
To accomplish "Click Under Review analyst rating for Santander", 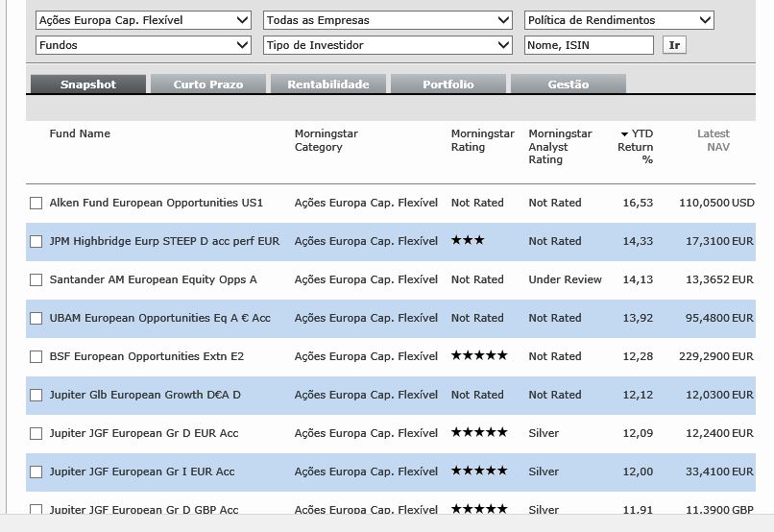I will pyautogui.click(x=566, y=279).
